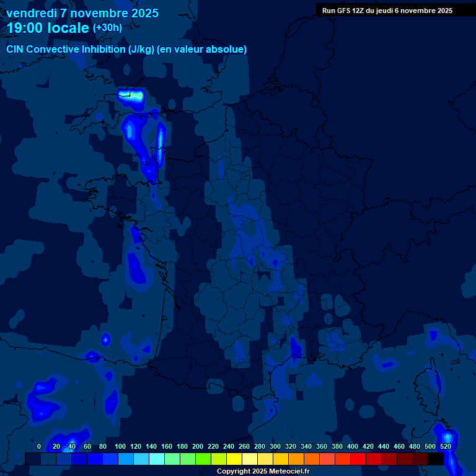Viewport: 476px width, 476px height.
Task: Click the 19:00 locale time label
Action: pyautogui.click(x=48, y=29)
